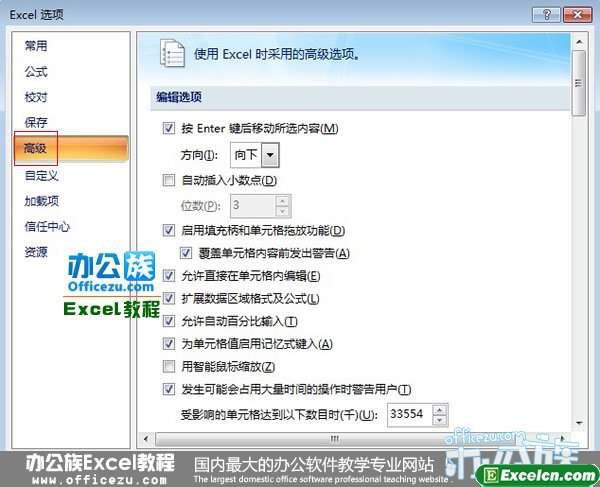Click the help question mark button
Image resolution: width=600 pixels, height=487 pixels.
click(546, 15)
